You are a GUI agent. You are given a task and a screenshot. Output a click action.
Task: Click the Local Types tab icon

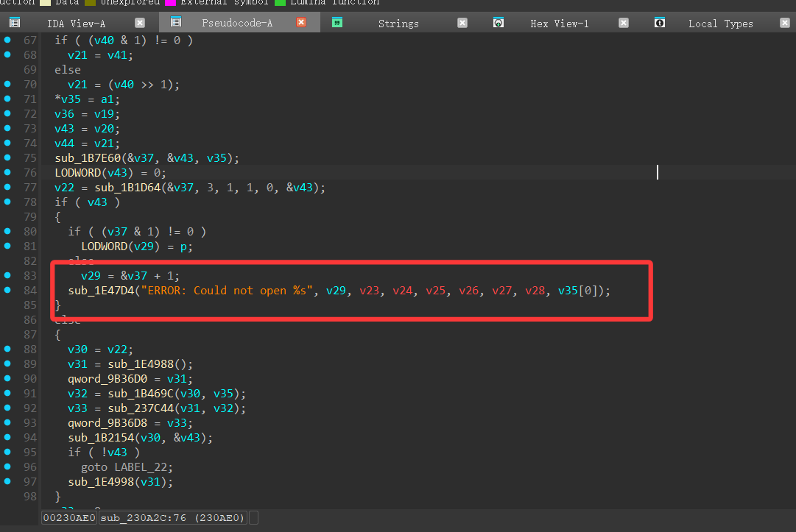pos(660,22)
